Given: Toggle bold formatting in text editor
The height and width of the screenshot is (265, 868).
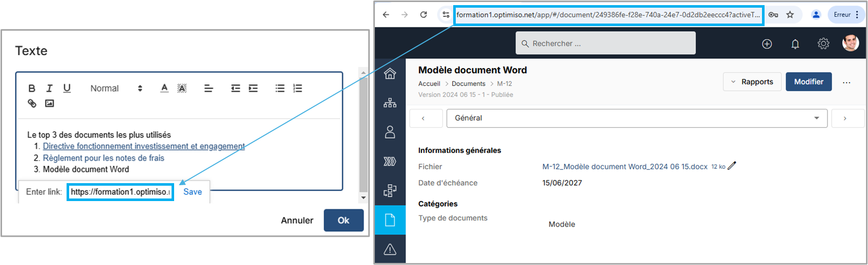Looking at the screenshot, I should [32, 89].
